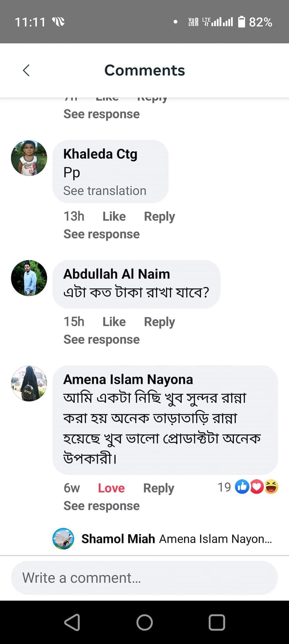Expand See response under Abdullah's comment
The height and width of the screenshot is (644, 289).
point(101,340)
